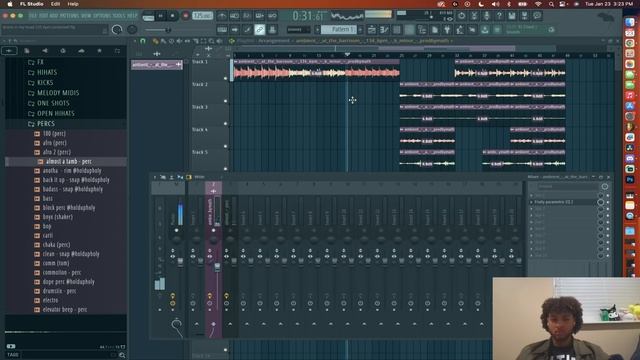The height and width of the screenshot is (360, 640).
Task: Click the browser search magnifier icon
Action: (x=122, y=355)
